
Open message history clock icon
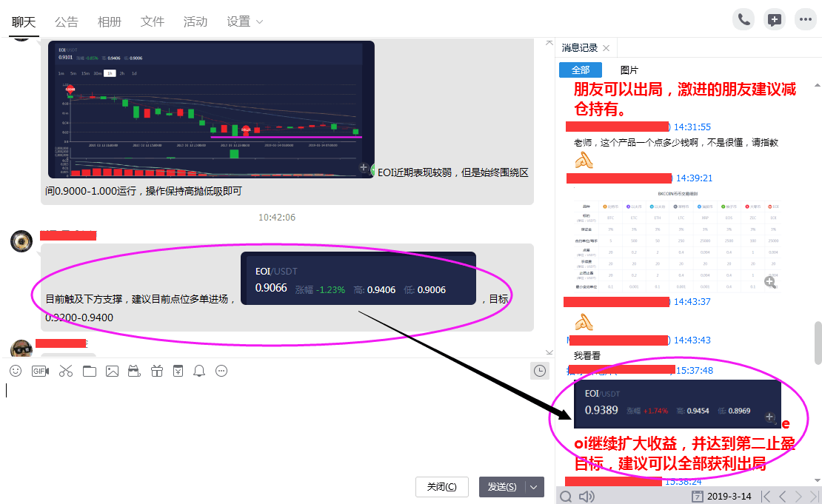tap(539, 371)
